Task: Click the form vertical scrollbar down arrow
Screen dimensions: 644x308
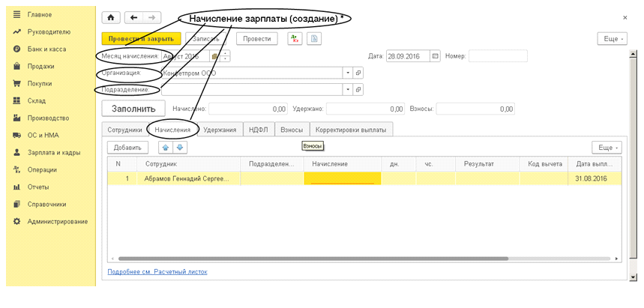Action: pyautogui.click(x=633, y=277)
